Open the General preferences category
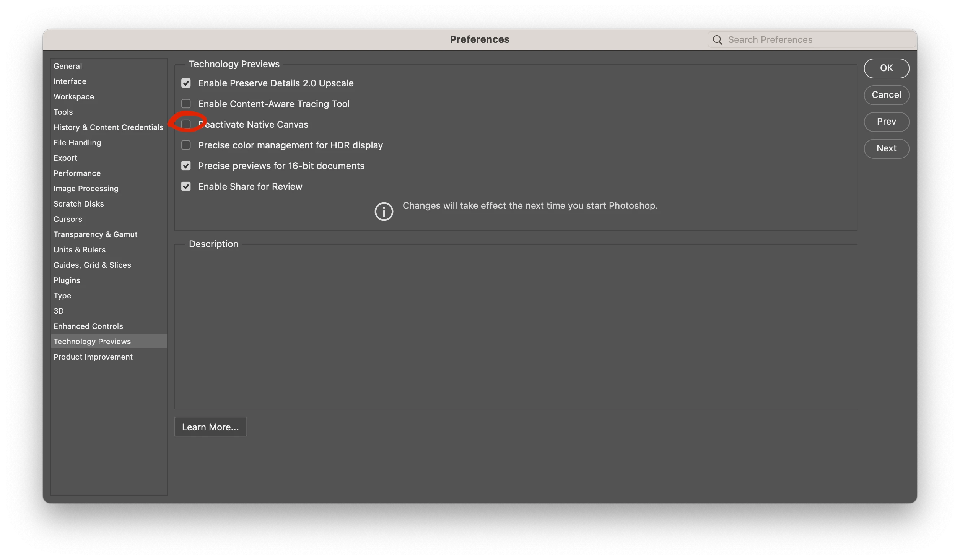This screenshot has height=560, width=960. click(x=68, y=66)
